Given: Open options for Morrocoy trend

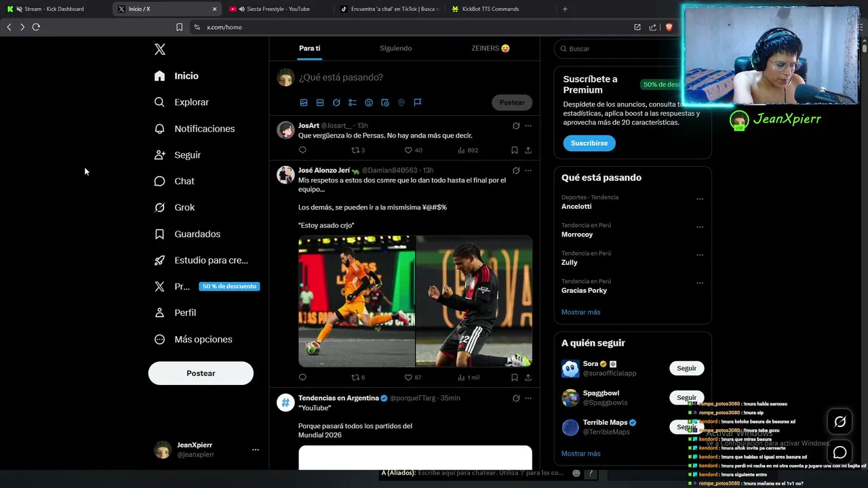Looking at the screenshot, I should pyautogui.click(x=700, y=227).
